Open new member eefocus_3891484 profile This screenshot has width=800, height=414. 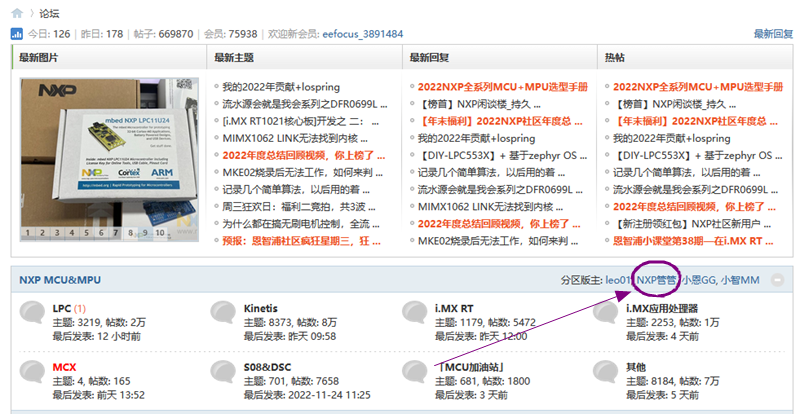click(x=363, y=34)
